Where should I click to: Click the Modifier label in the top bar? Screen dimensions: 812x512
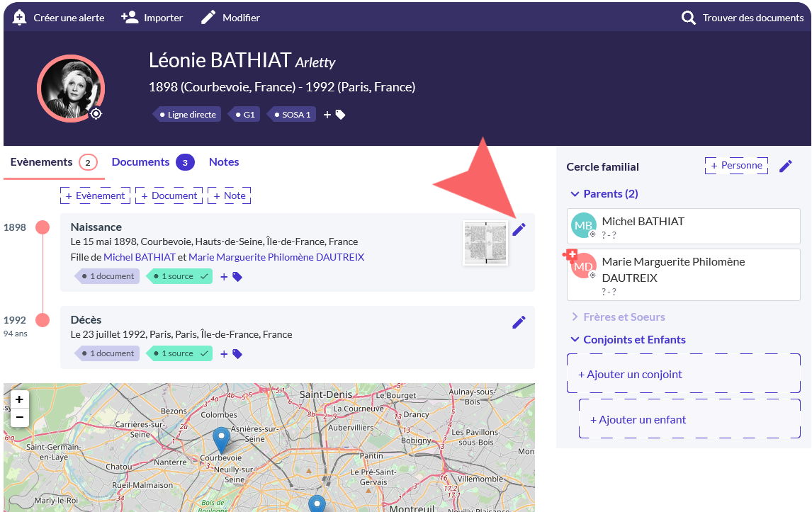click(242, 18)
